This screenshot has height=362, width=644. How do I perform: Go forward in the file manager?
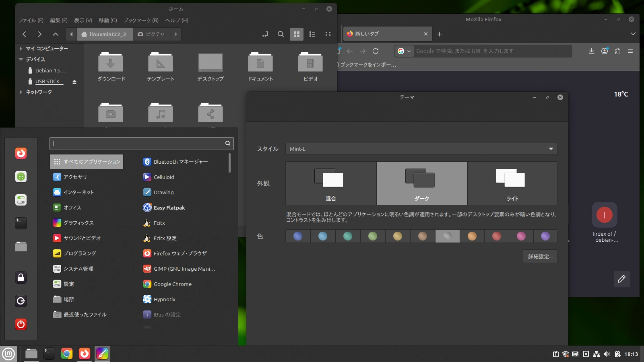click(39, 34)
